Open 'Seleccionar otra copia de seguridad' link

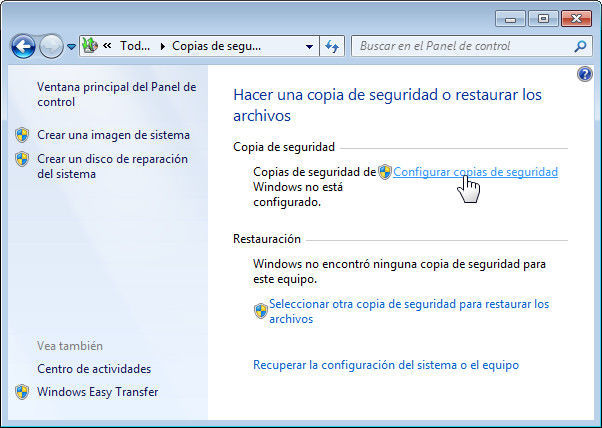tap(409, 311)
